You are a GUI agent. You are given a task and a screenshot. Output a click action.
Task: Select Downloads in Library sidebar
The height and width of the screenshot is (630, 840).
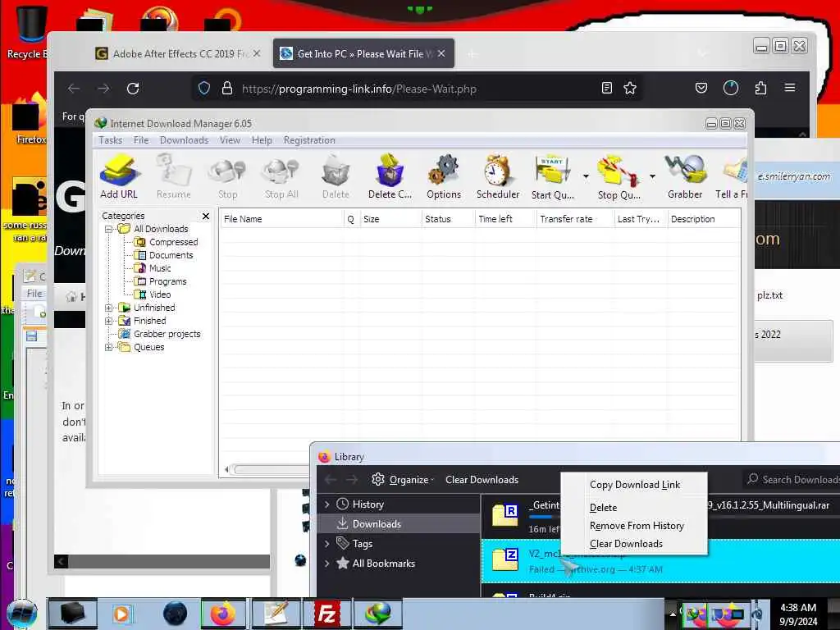pos(399,524)
